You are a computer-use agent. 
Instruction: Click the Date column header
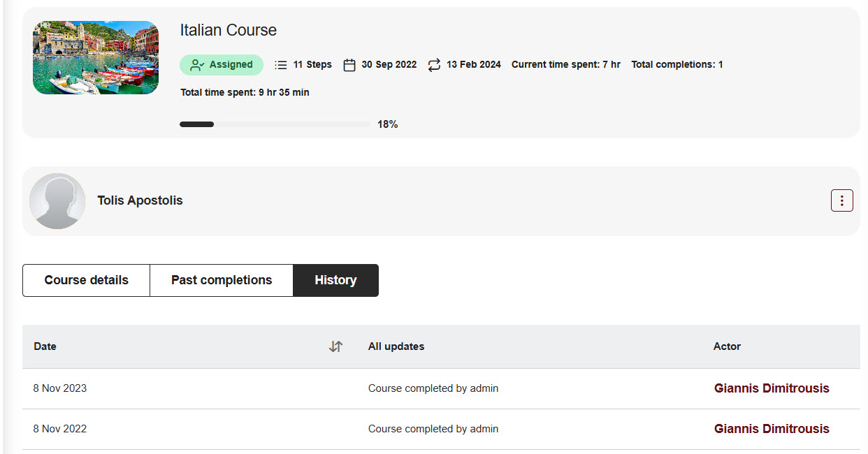(x=45, y=346)
